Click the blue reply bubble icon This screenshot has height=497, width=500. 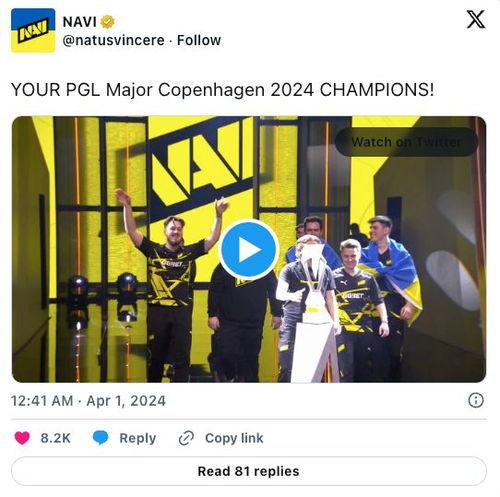[x=100, y=438]
